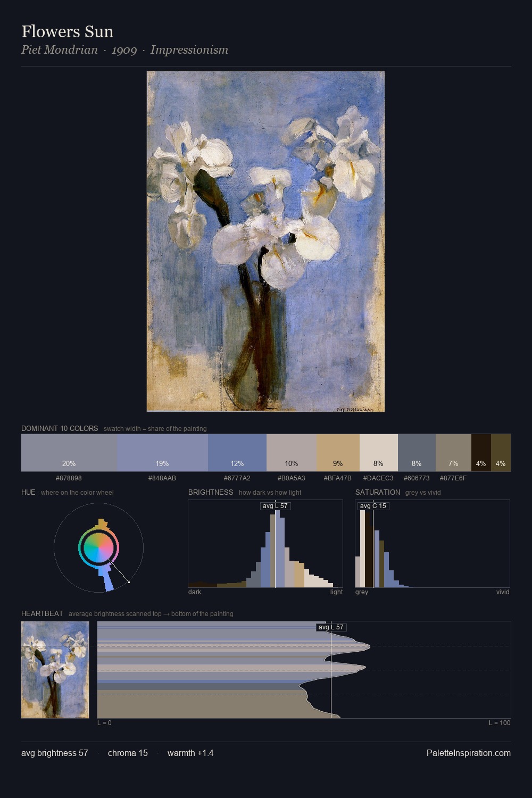Click the 'L = 100' heartbeat axis label
The height and width of the screenshot is (798, 532).
[500, 722]
